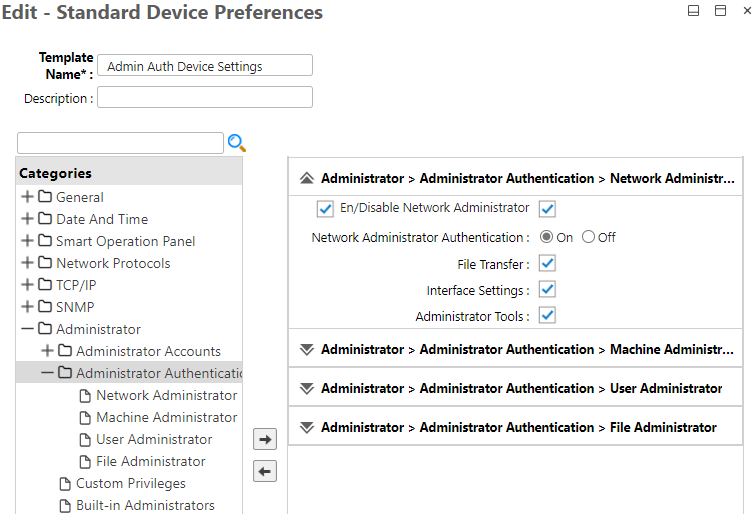Click the magnifying glass search icon
This screenshot has height=514, width=752.
(237, 143)
